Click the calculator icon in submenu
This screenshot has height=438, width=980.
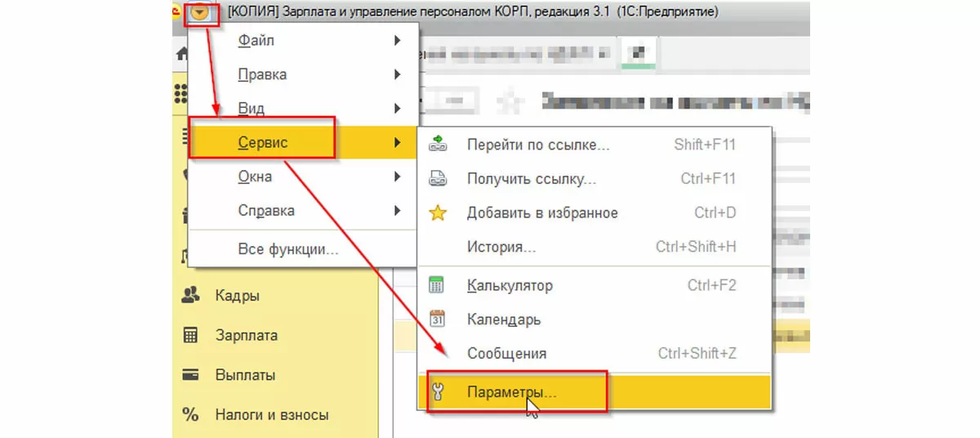[x=437, y=285]
